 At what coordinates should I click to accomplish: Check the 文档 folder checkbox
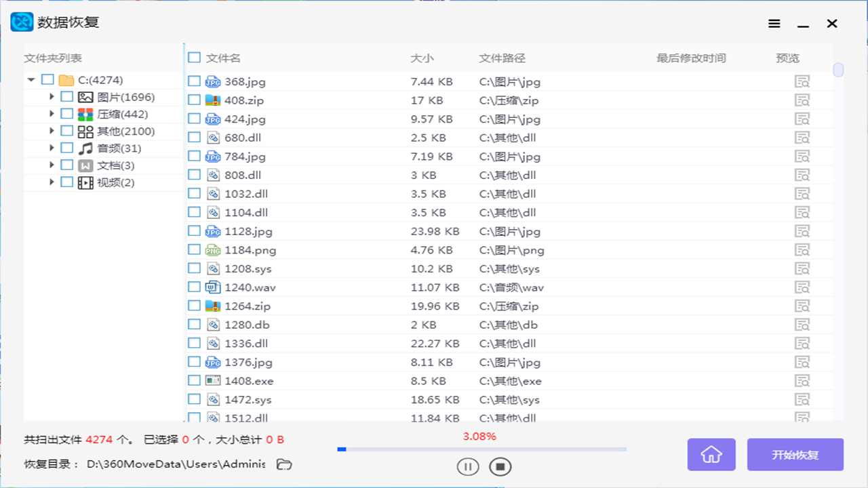click(66, 165)
